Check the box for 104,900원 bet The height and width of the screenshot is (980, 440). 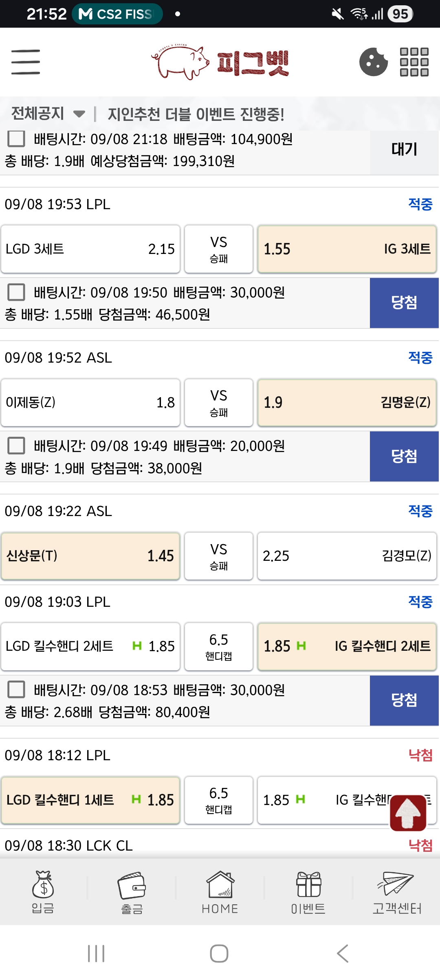16,139
